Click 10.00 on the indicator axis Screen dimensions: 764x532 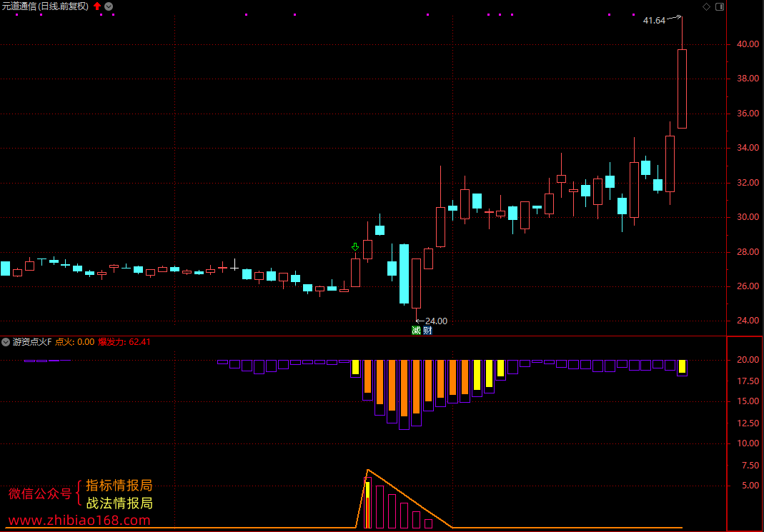point(748,443)
